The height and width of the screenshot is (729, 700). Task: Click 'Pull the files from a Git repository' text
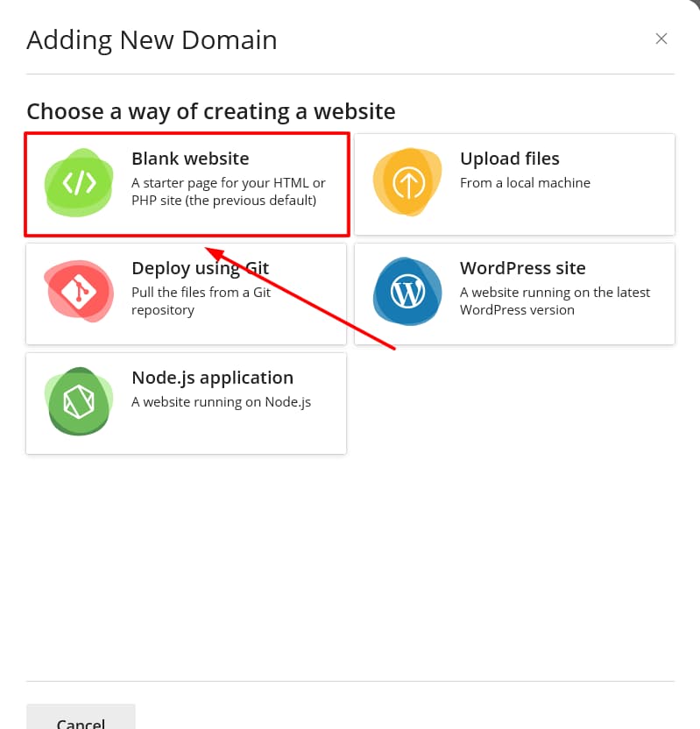click(x=201, y=301)
